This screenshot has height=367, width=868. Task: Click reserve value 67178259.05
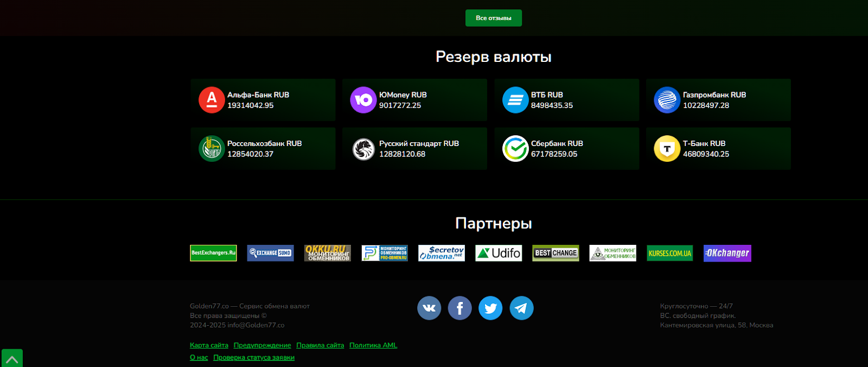[x=554, y=154]
